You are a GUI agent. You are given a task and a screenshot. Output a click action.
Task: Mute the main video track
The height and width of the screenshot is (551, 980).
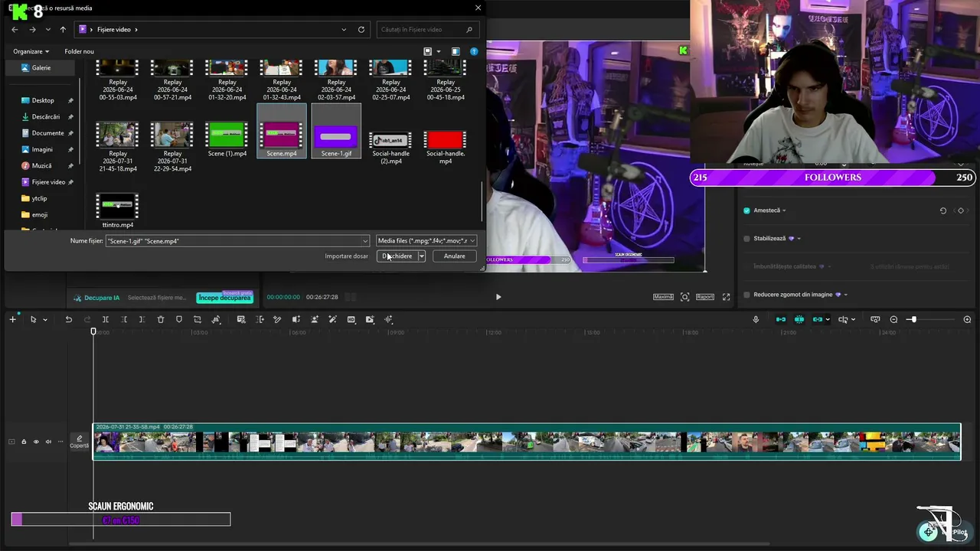coord(48,442)
